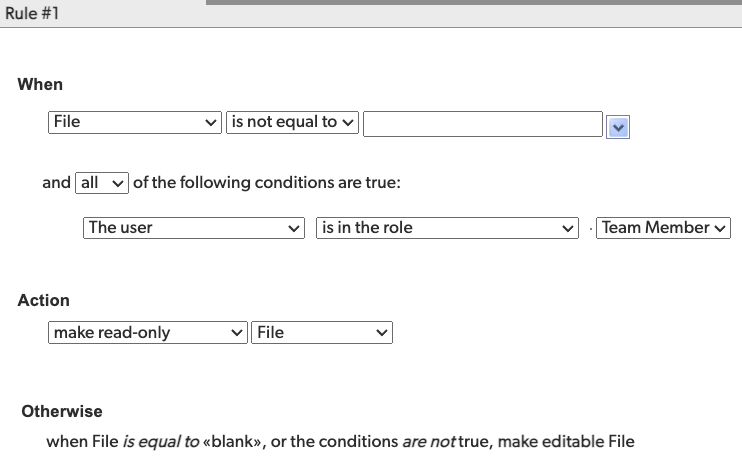Click 'of the following conditions are true' text
The height and width of the screenshot is (461, 742).
[x=266, y=183]
